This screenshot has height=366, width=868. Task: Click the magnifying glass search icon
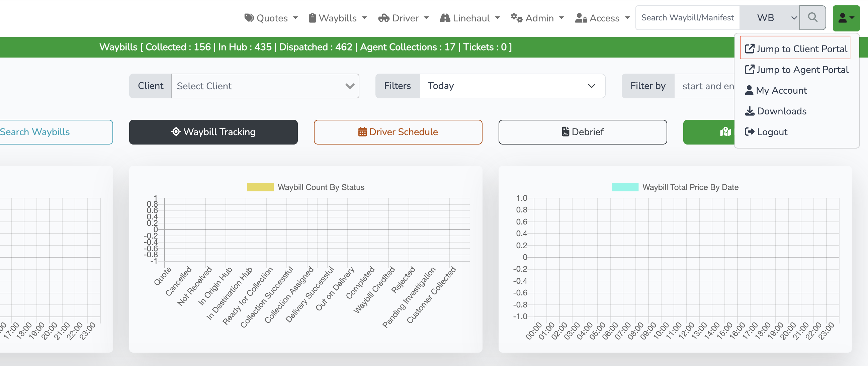click(x=812, y=17)
